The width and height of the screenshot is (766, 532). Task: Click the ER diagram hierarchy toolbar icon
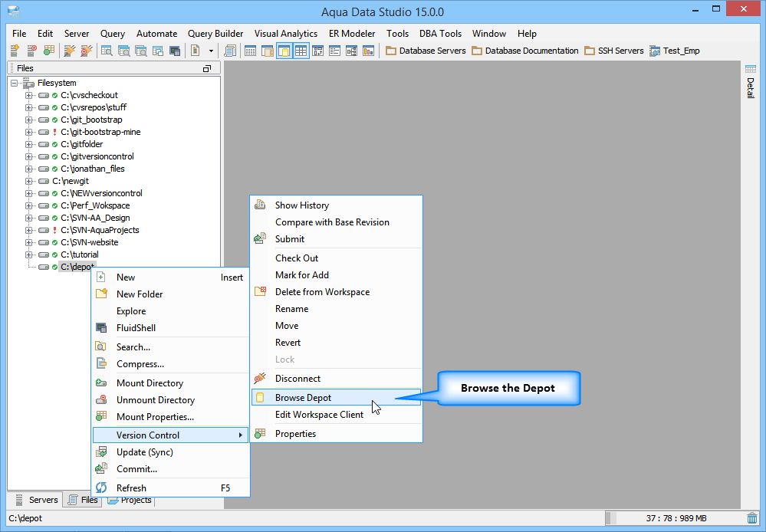[x=351, y=51]
